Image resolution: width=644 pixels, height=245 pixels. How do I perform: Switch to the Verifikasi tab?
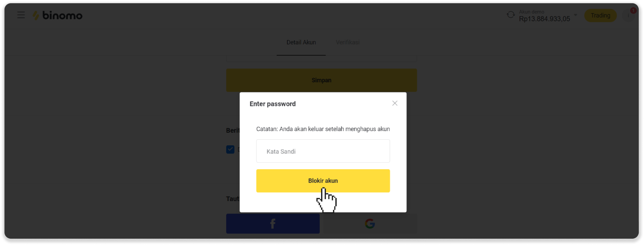pos(347,42)
